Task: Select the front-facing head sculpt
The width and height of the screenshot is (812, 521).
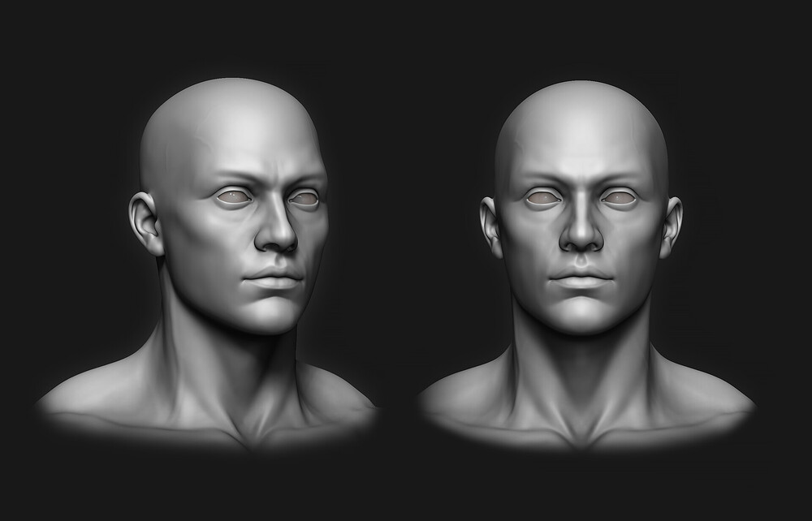Action: (x=585, y=264)
